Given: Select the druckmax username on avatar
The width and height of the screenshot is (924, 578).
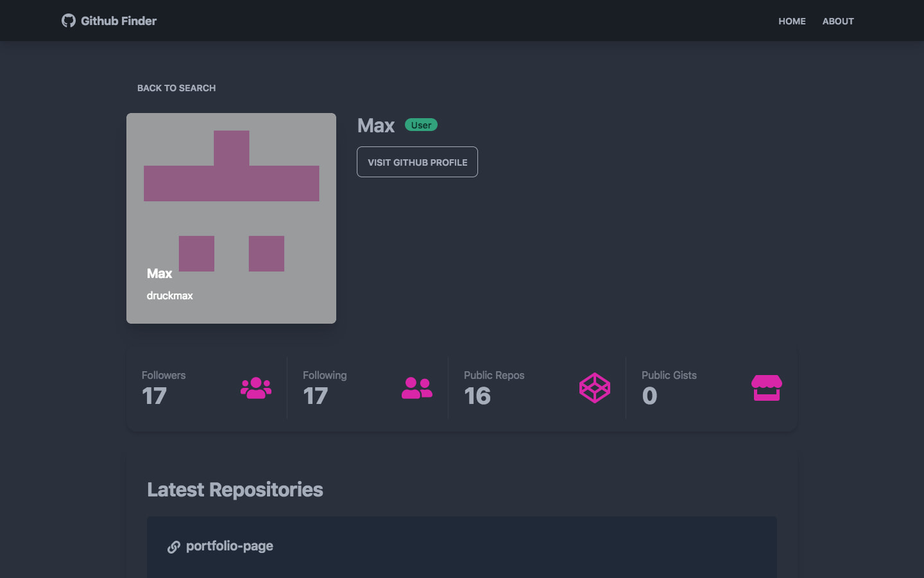Looking at the screenshot, I should tap(170, 295).
